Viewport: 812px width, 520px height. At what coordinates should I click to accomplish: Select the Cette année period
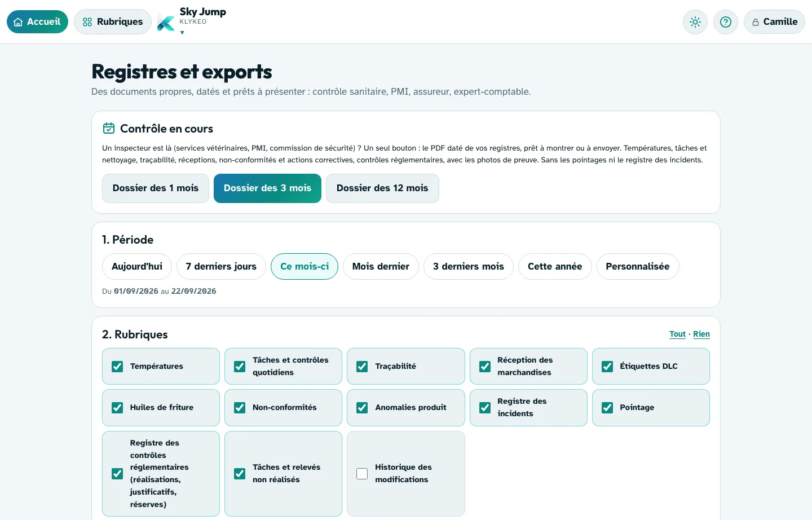[x=555, y=266]
